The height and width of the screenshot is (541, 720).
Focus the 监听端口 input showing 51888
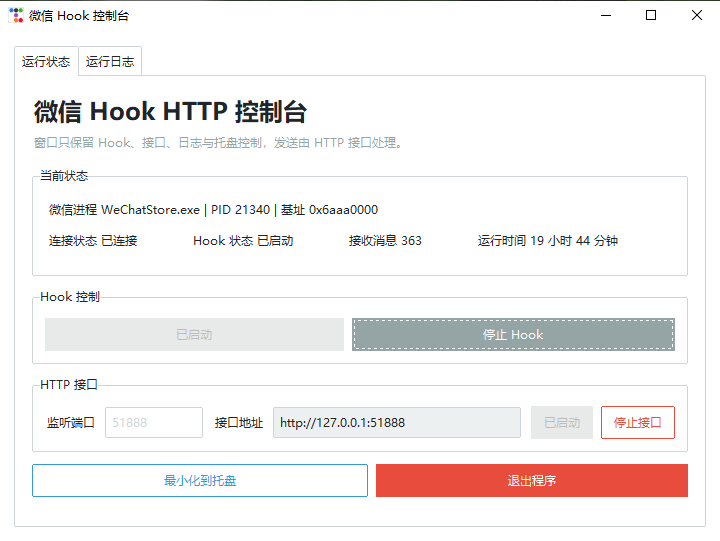point(153,423)
